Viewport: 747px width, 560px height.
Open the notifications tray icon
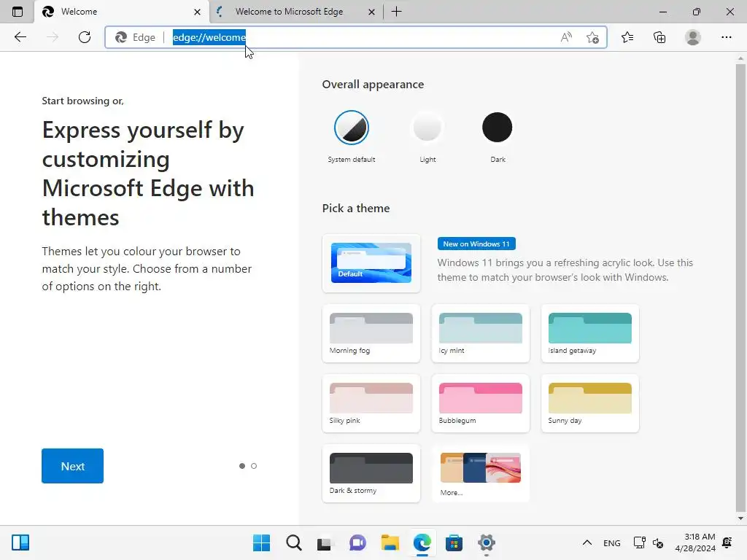point(727,542)
